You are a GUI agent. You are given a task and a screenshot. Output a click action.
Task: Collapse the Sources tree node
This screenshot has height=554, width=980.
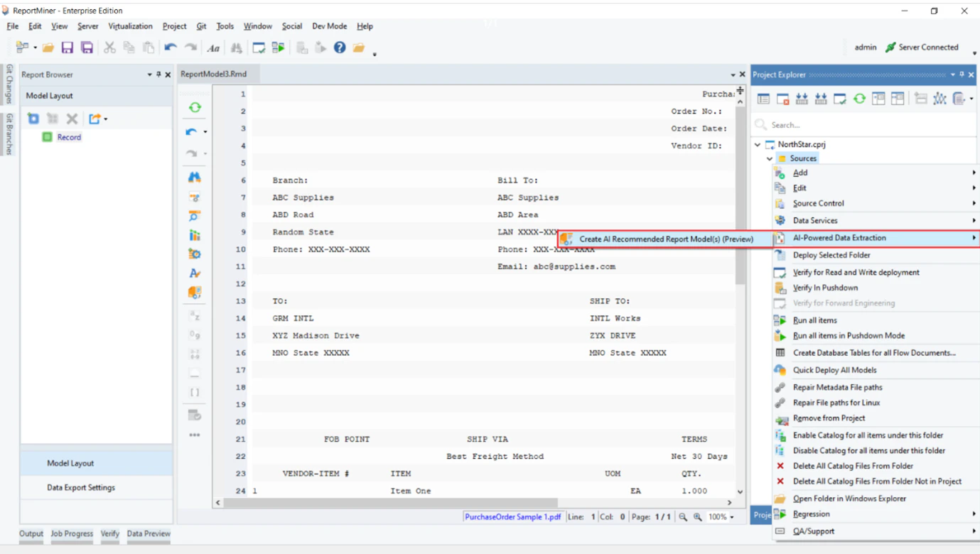point(769,158)
